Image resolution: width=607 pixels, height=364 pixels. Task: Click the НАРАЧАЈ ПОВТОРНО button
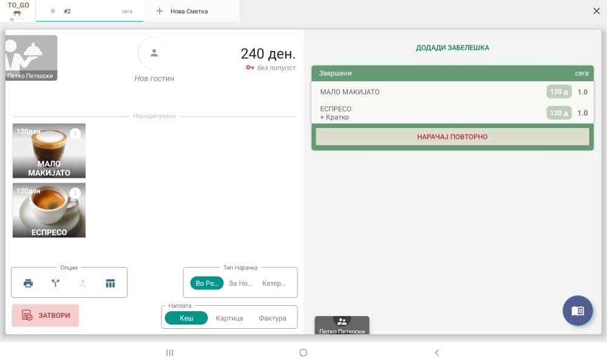click(452, 137)
